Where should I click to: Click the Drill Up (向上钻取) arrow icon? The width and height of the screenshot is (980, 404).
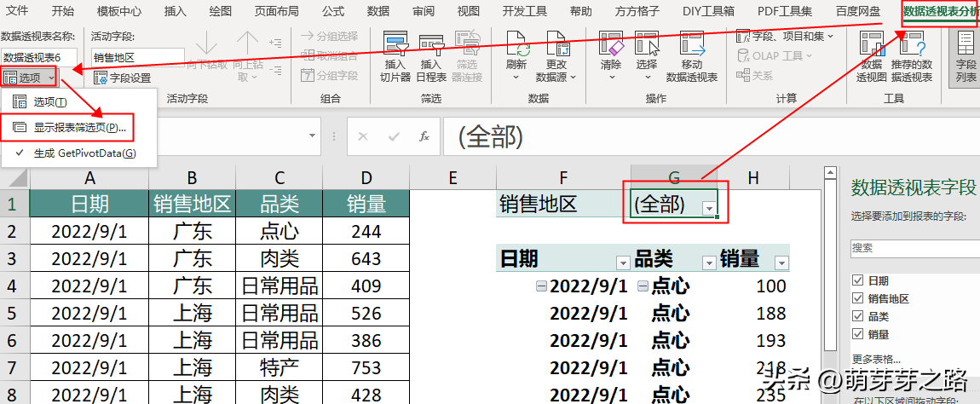point(247,43)
